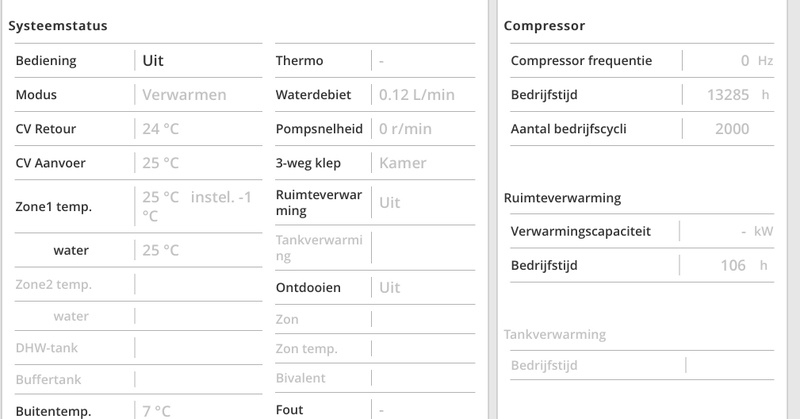Click the Compressor frequentie value

tap(745, 61)
